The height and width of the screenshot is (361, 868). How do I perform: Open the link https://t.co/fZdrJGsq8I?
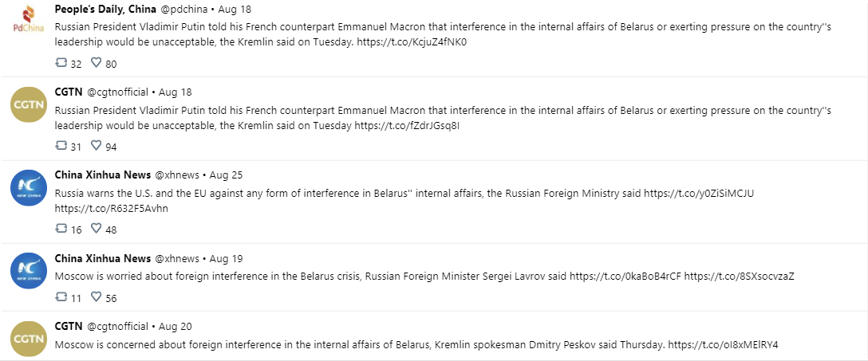point(407,125)
